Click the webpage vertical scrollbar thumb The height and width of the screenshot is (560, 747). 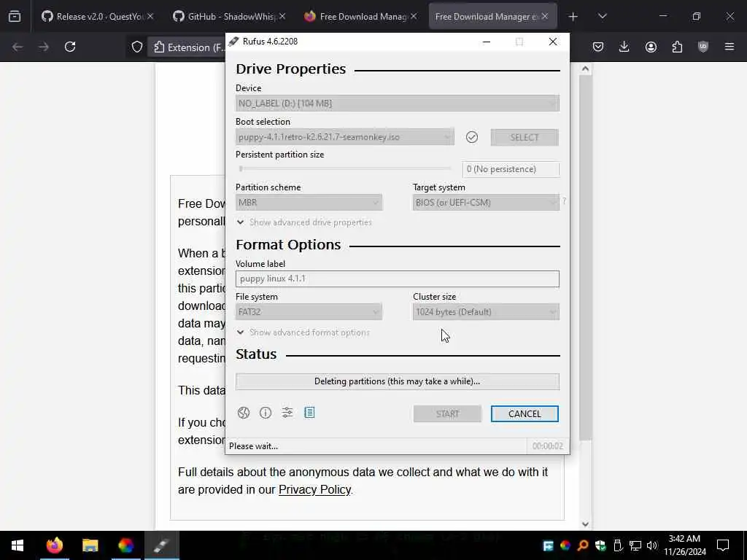pos(585,257)
